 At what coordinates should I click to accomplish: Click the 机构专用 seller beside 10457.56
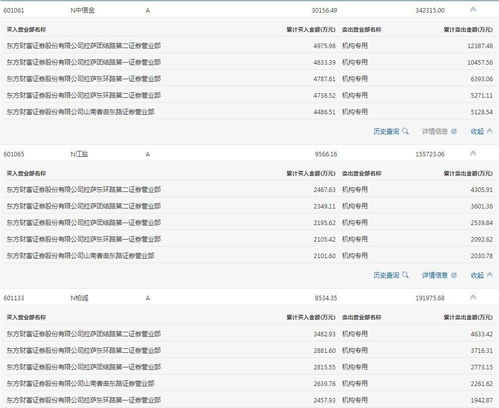tap(355, 62)
